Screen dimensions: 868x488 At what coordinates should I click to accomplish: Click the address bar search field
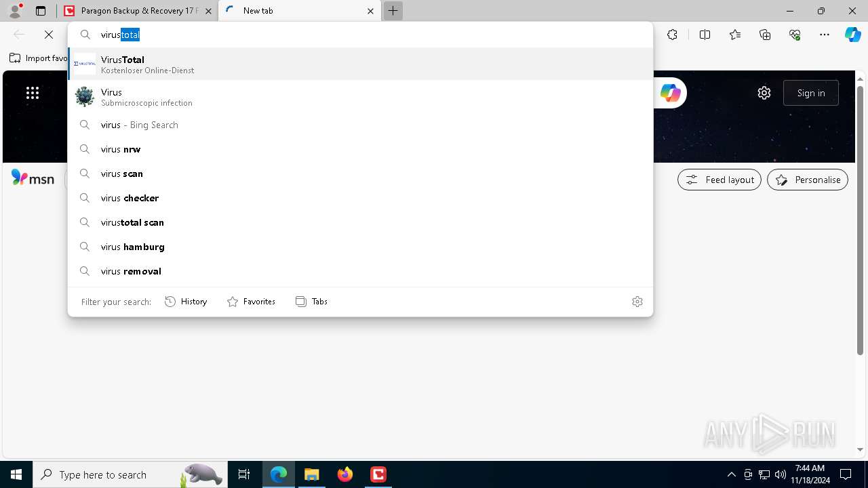(360, 35)
